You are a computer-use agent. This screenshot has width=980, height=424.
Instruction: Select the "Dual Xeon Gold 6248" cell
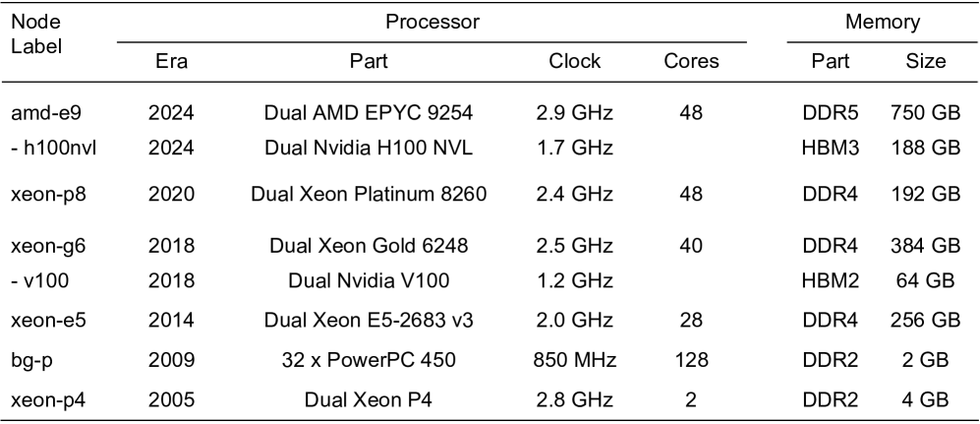(x=369, y=246)
